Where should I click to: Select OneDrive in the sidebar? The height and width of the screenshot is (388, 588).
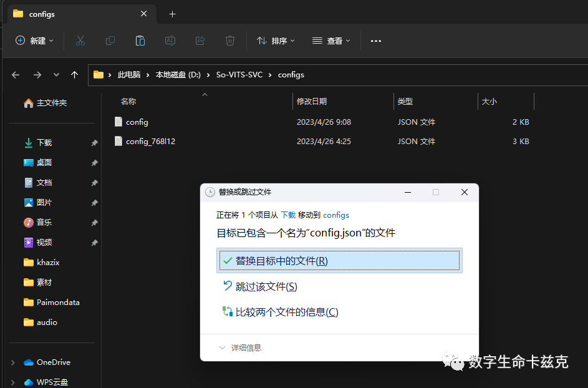54,362
